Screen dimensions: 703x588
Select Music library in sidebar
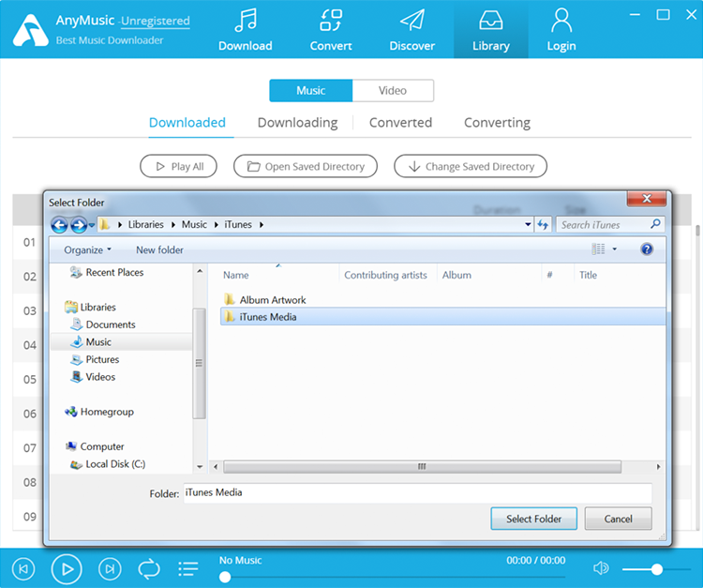click(x=122, y=341)
